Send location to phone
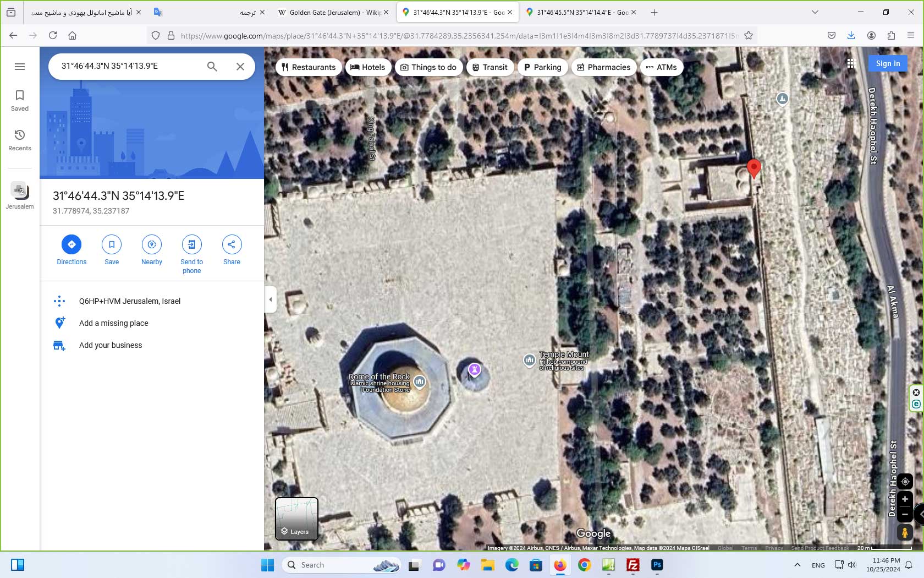The height and width of the screenshot is (578, 924). click(191, 254)
